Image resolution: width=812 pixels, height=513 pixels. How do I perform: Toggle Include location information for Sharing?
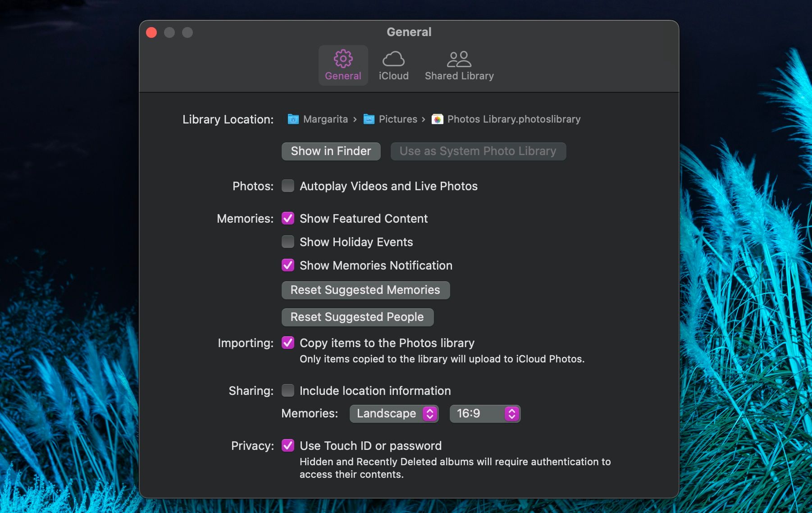[287, 390]
